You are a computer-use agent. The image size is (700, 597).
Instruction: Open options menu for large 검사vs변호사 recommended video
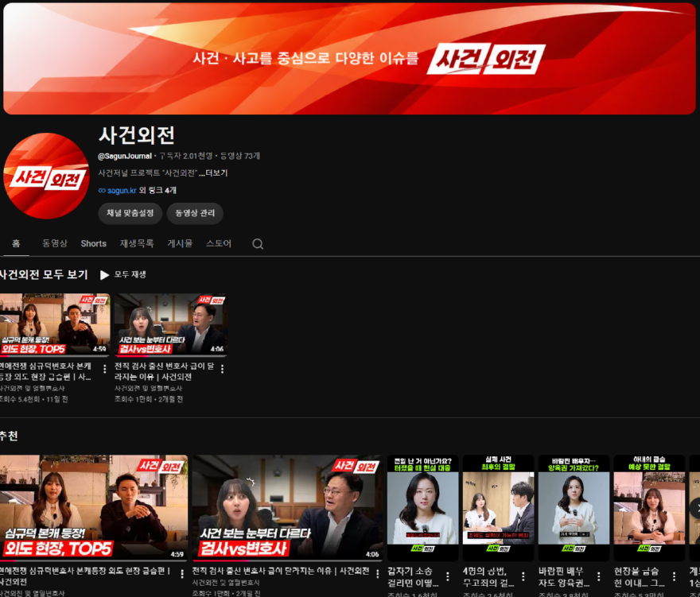(x=377, y=574)
